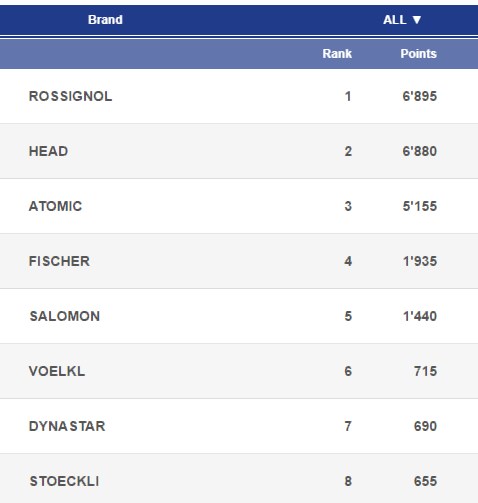
Task: Click Stoeckli's 655 points value
Action: [x=425, y=481]
